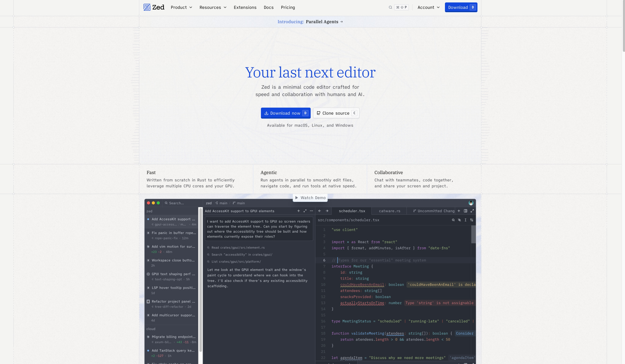This screenshot has height=364, width=625.
Task: Click the Watch Demo button
Action: [x=310, y=198]
